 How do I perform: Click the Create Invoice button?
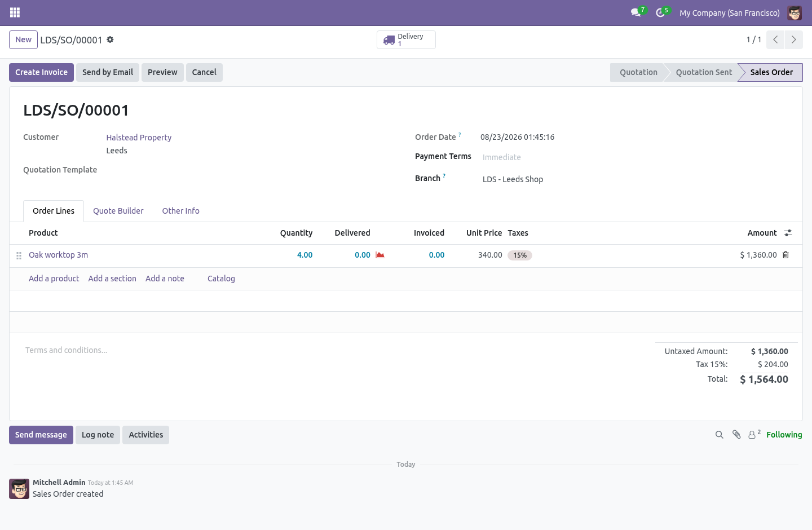coord(41,72)
